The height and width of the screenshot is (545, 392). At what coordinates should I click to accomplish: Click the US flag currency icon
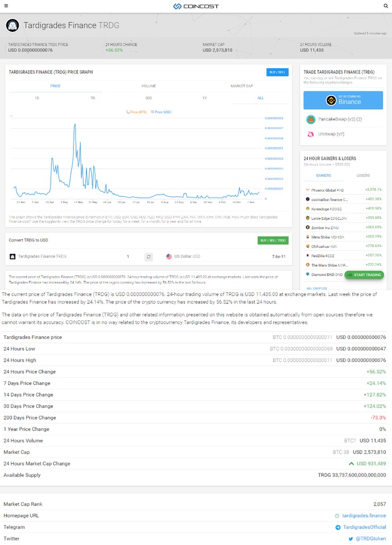[x=169, y=257]
